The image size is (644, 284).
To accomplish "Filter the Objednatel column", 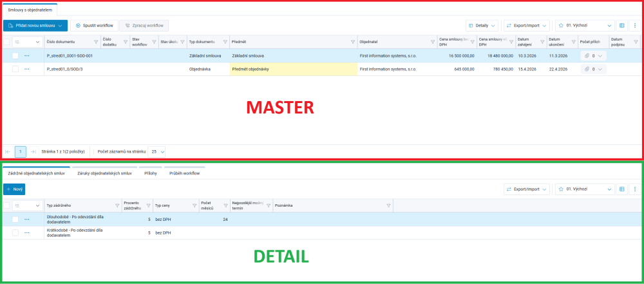I will [433, 42].
